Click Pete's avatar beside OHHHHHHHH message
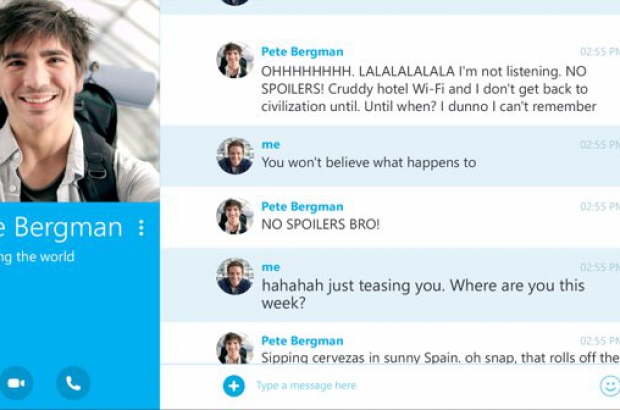Image resolution: width=620 pixels, height=410 pixels. click(234, 60)
